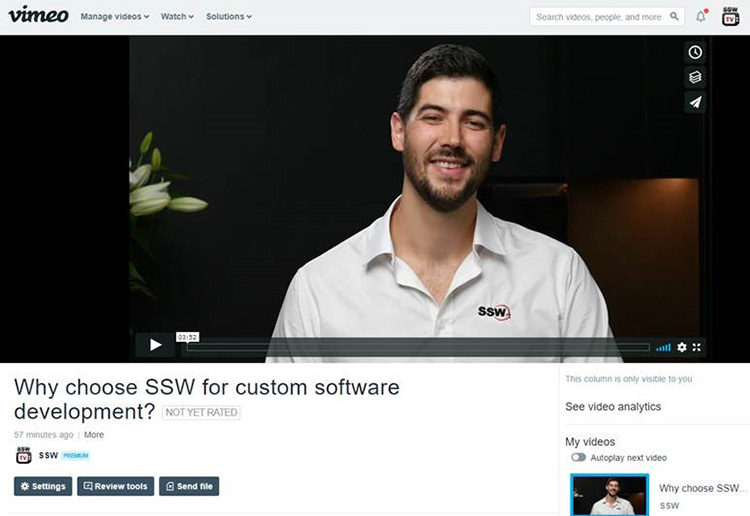Image resolution: width=750 pixels, height=516 pixels.
Task: Open Review tools
Action: click(x=115, y=486)
